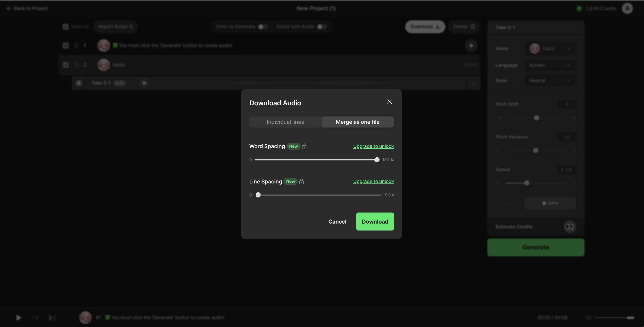Play Take 2-1
644x327 pixels.
(x=144, y=83)
